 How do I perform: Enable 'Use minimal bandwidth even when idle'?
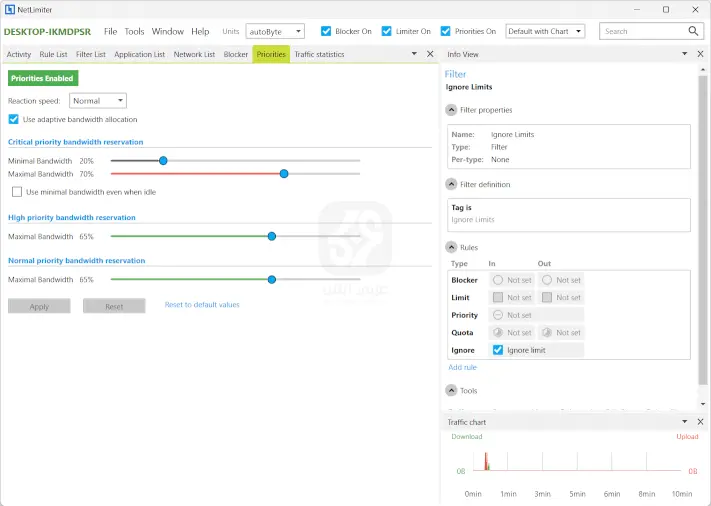tap(17, 192)
